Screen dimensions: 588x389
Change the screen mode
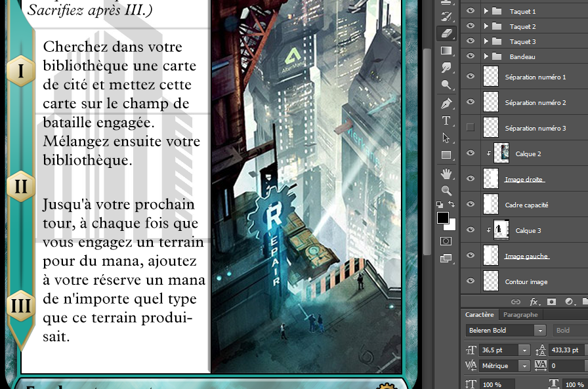click(446, 258)
